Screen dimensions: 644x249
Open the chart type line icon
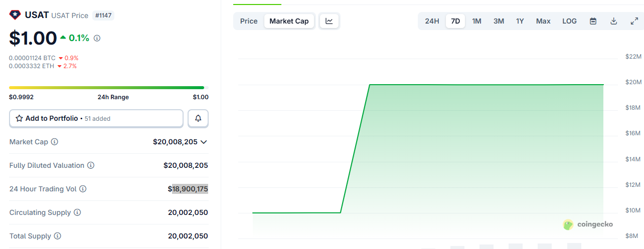pyautogui.click(x=329, y=21)
